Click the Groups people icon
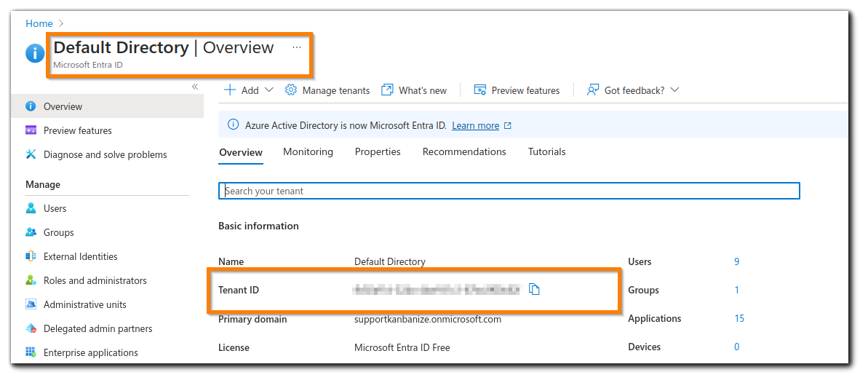This screenshot has width=868, height=383. point(31,232)
